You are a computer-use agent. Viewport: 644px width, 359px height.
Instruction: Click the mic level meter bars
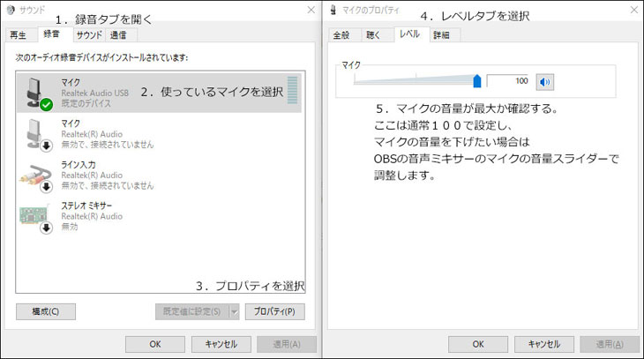pyautogui.click(x=292, y=92)
